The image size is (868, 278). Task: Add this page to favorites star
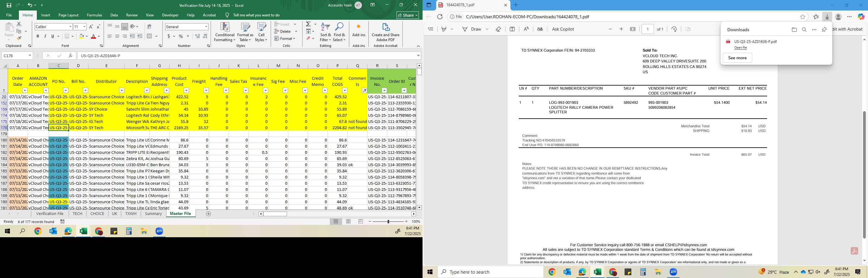click(803, 16)
